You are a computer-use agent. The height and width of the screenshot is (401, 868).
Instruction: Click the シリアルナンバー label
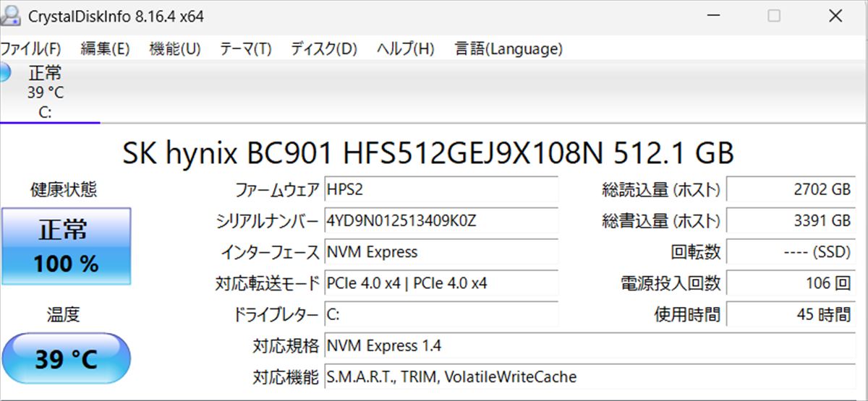tap(267, 221)
